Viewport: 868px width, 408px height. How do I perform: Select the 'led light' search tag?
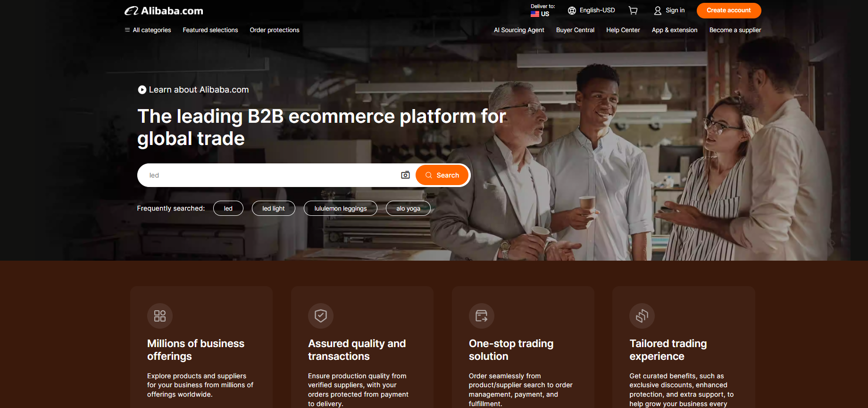click(x=274, y=208)
